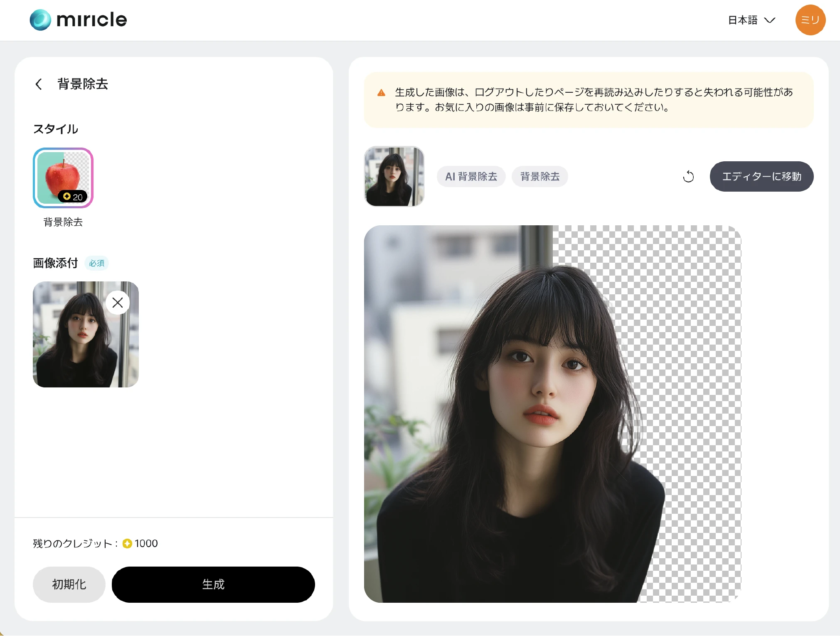Toggle the AI 背景除去 tag
This screenshot has width=840, height=636.
[471, 176]
